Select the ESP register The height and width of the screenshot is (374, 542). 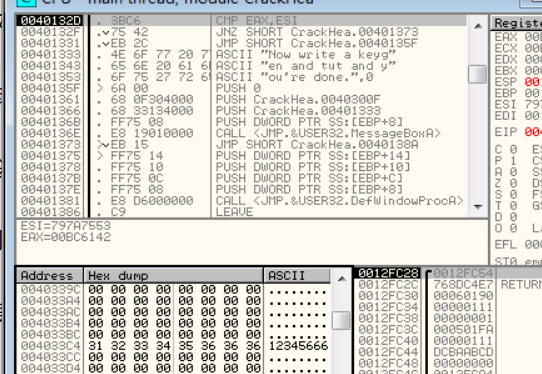click(518, 82)
